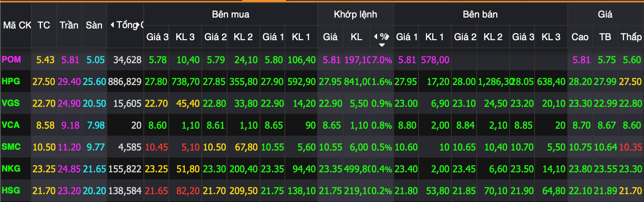Open the SMC stock symbol
This screenshot has height=202, width=644.
(x=10, y=147)
